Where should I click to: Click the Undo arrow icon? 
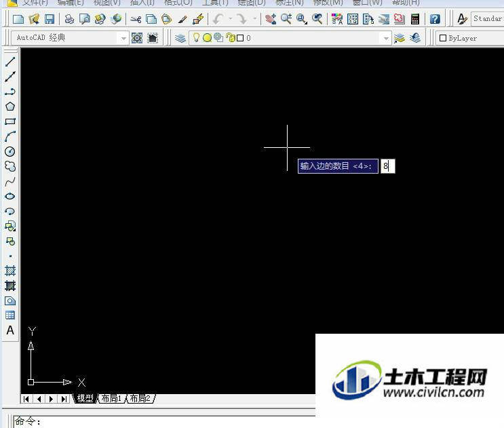pos(218,19)
